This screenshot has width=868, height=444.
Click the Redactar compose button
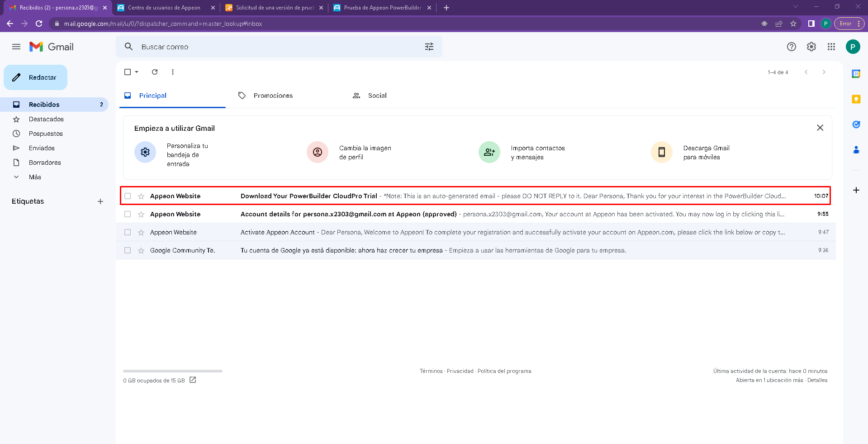pos(36,77)
